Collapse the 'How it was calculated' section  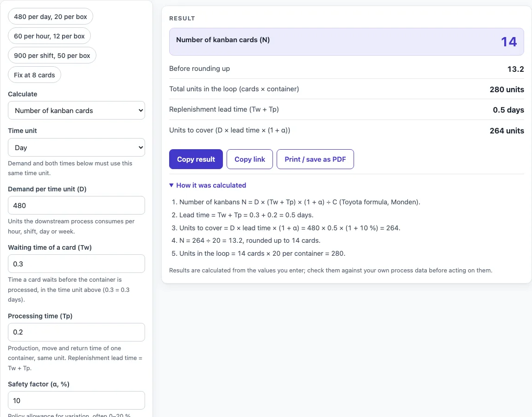pos(208,185)
